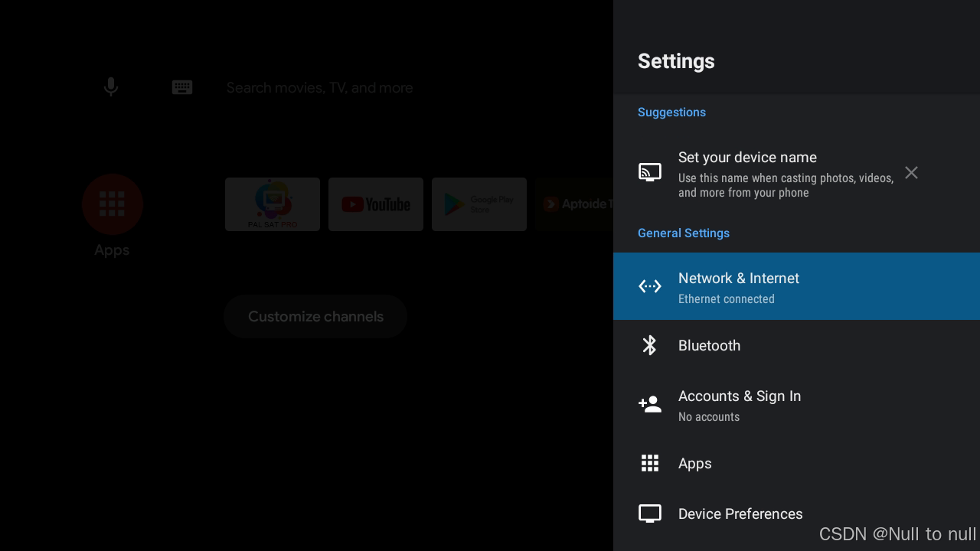
Task: Start voice search with the microphone icon
Action: (x=111, y=86)
